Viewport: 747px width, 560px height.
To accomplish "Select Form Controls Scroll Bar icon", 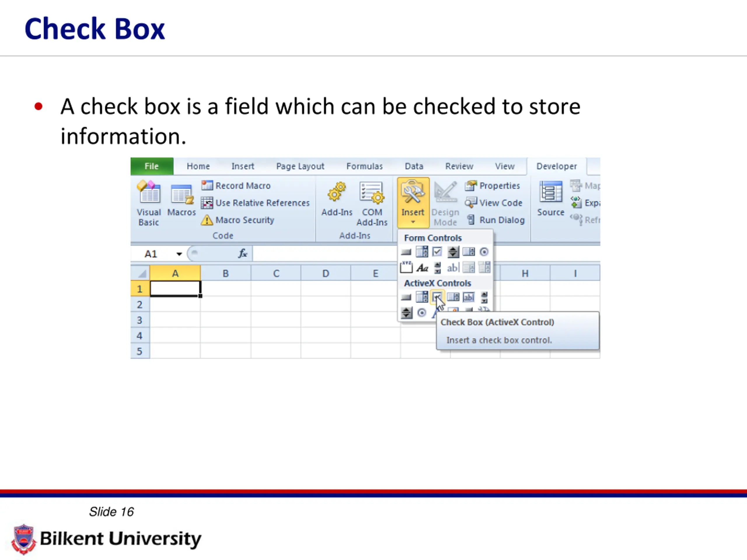I will tap(437, 268).
